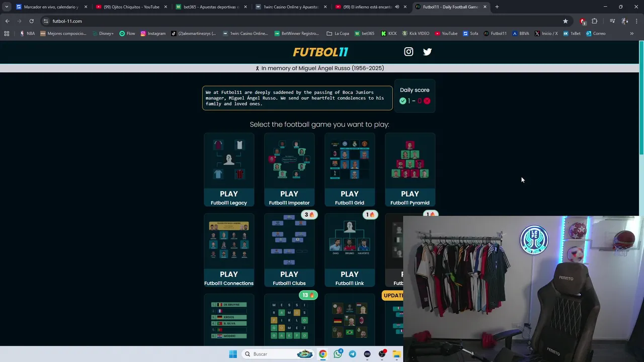Viewport: 644px width, 362px height.
Task: Open the La Copa bookmarks folder
Action: click(338, 34)
